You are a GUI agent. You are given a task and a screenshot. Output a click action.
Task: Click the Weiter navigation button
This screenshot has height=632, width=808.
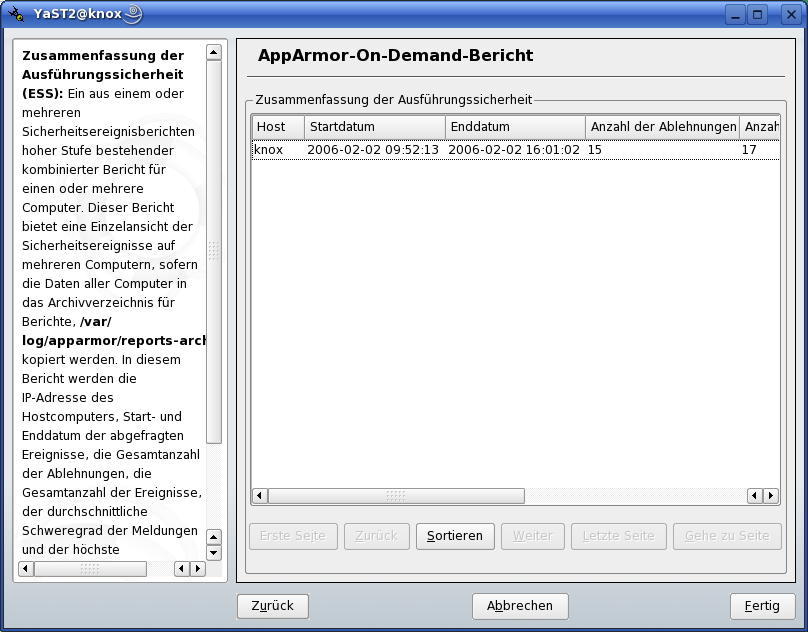532,536
